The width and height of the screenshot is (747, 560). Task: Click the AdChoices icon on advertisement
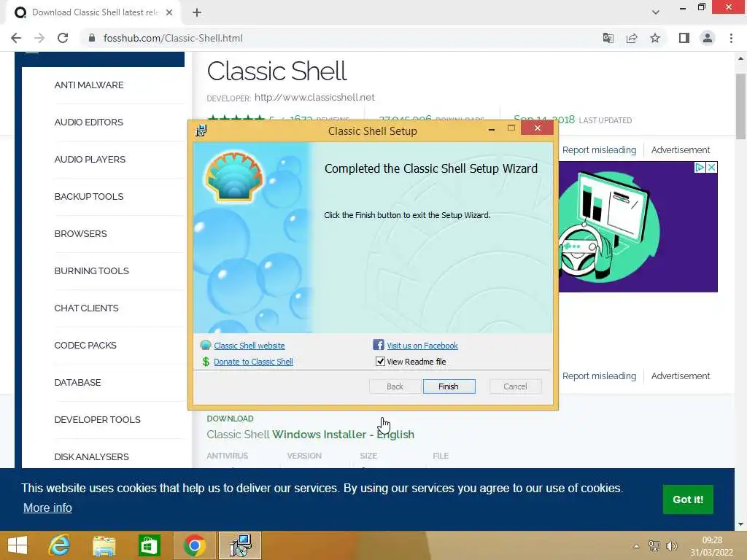[700, 168]
